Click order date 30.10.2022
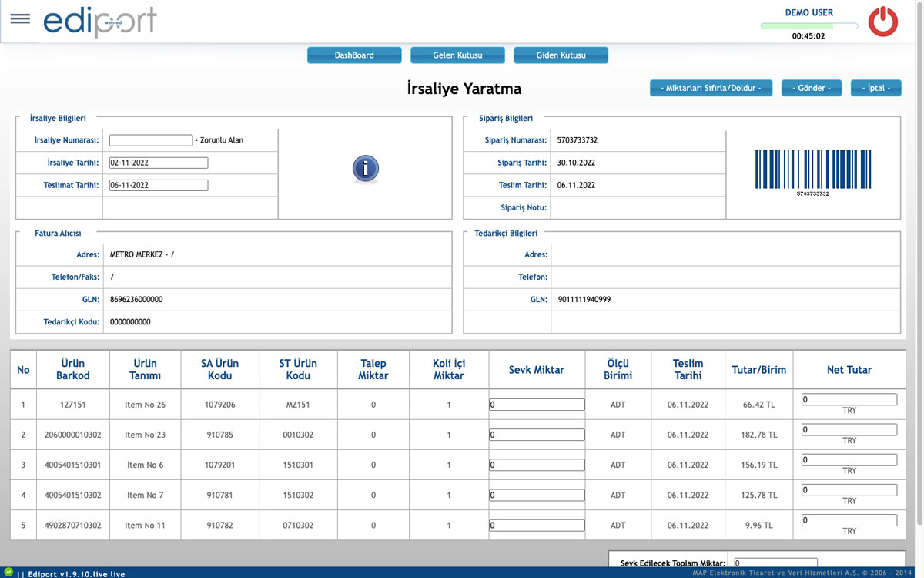 (x=576, y=163)
